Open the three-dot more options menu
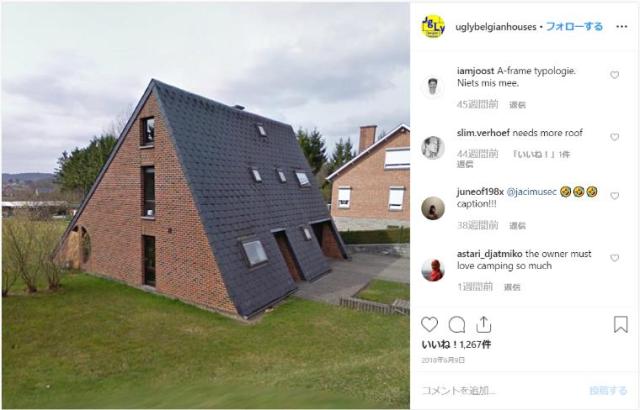This screenshot has height=410, width=640. (622, 27)
